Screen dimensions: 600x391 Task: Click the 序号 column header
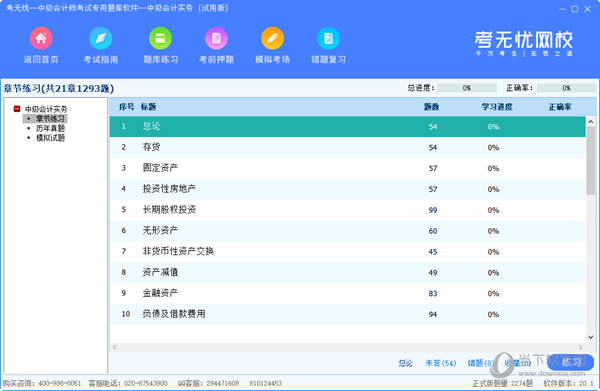[x=126, y=107]
